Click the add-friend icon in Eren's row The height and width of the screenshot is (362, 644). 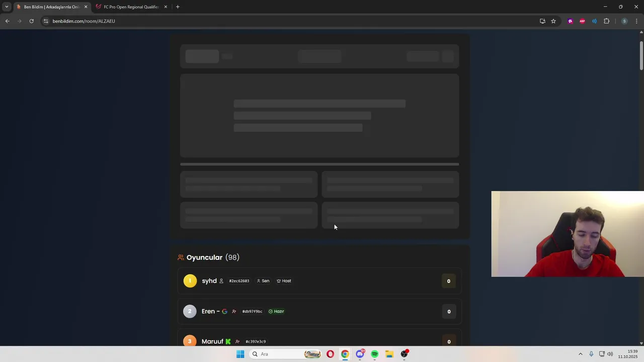pyautogui.click(x=234, y=311)
